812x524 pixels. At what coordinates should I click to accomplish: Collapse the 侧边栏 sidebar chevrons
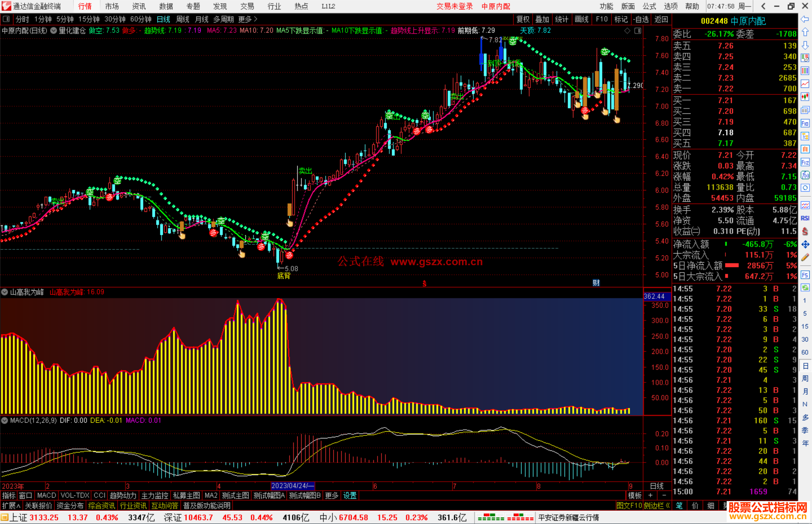(668, 506)
